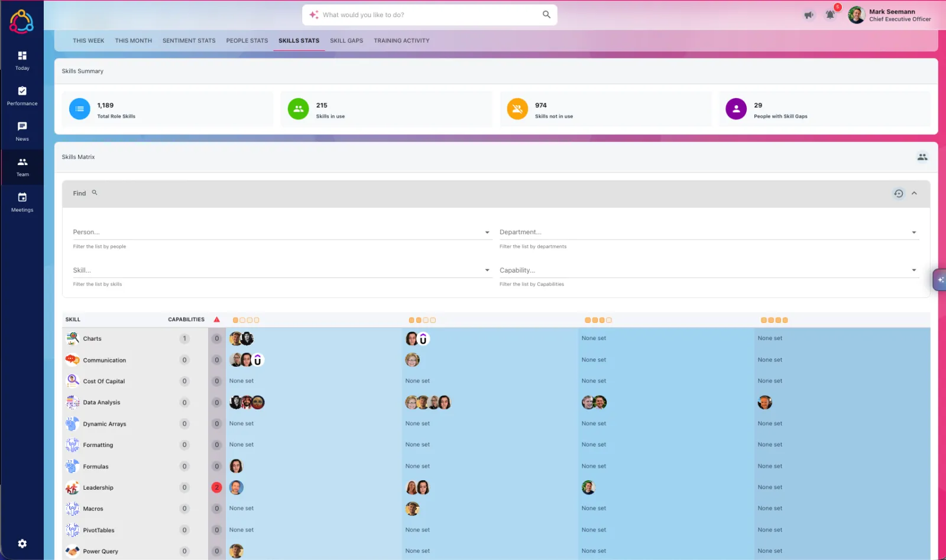Open the Sentiment Stats tab
The width and height of the screenshot is (946, 560).
coord(189,41)
